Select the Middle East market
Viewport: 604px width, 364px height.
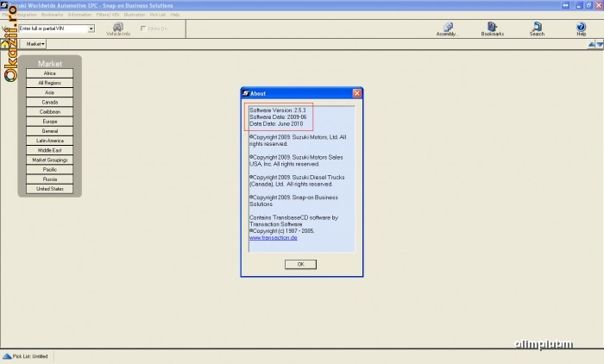point(50,150)
